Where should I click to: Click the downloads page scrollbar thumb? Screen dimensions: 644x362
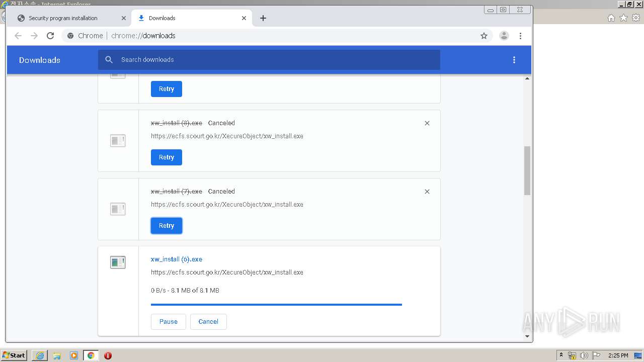[x=527, y=170]
